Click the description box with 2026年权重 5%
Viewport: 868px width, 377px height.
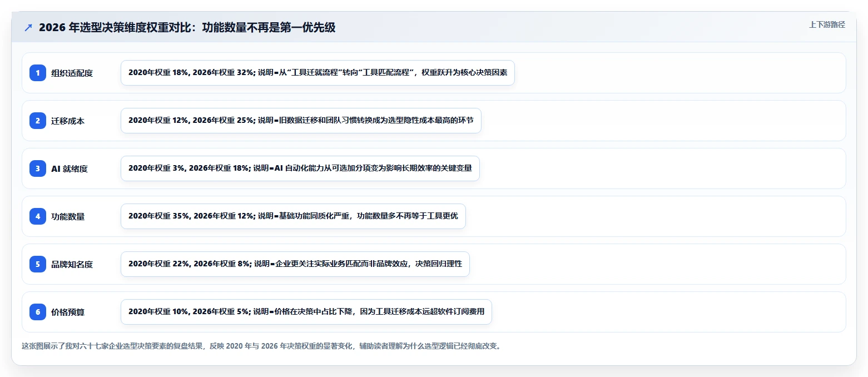(306, 312)
